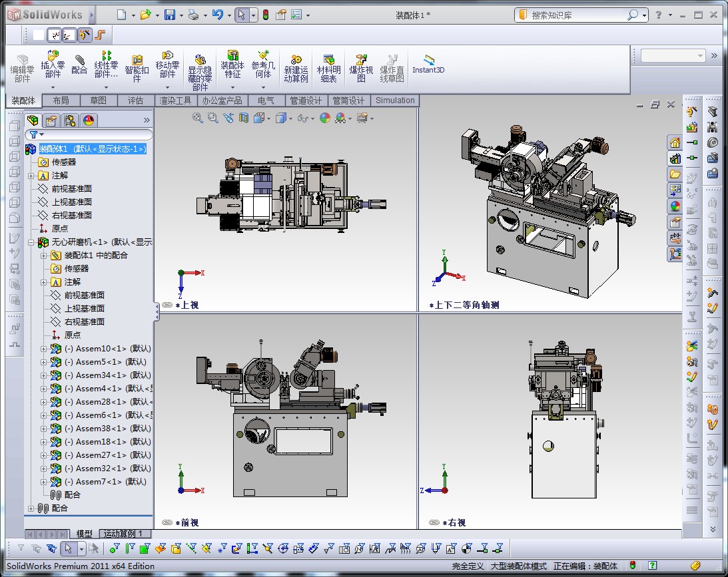Click the Save floppy disk icon
728x577 pixels.
170,15
